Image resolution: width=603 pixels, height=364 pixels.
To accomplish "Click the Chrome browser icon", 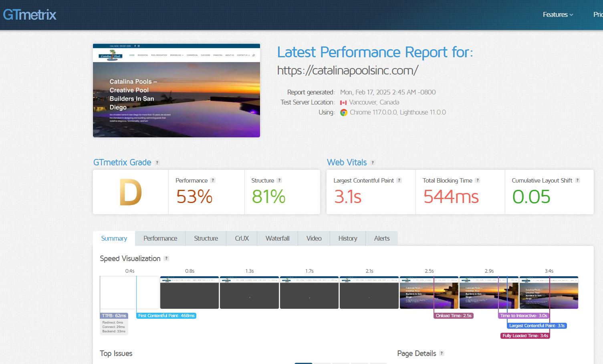I will [344, 113].
